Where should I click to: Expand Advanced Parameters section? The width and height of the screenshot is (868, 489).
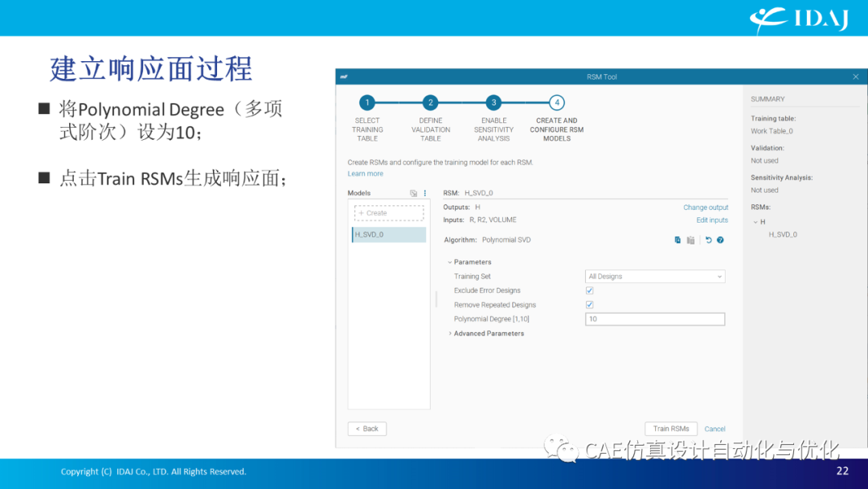point(449,334)
